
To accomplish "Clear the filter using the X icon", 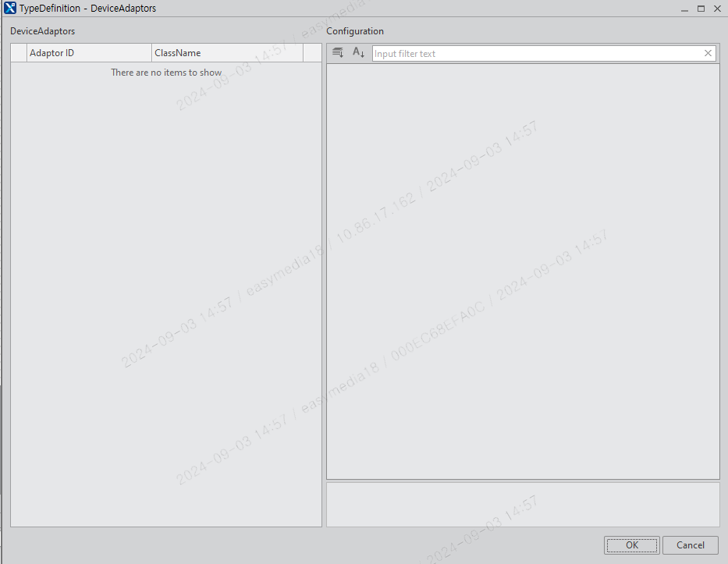I will pyautogui.click(x=708, y=53).
